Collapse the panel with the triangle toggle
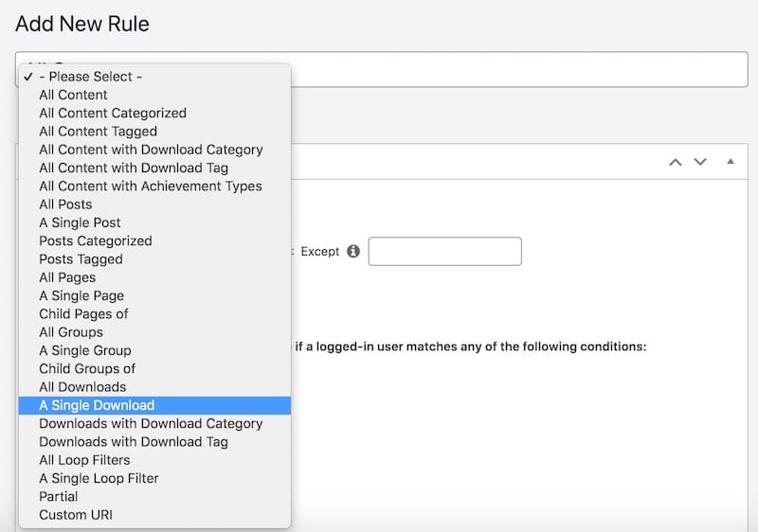Image resolution: width=758 pixels, height=532 pixels. 730,162
